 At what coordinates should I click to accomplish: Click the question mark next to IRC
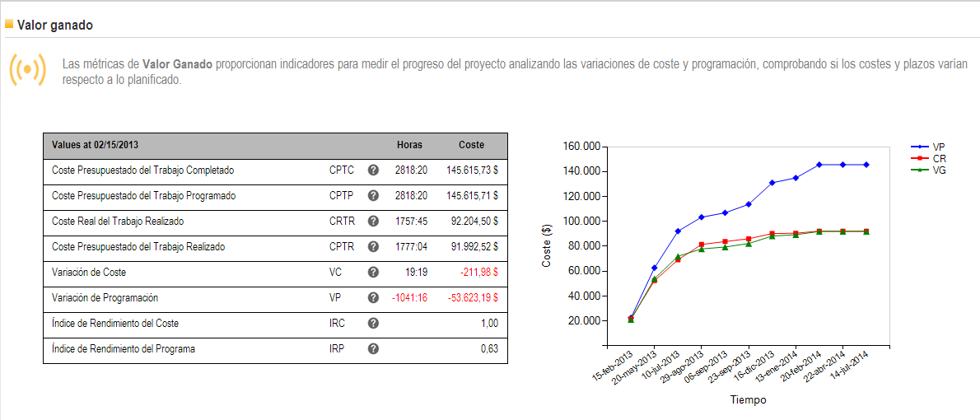pyautogui.click(x=373, y=324)
